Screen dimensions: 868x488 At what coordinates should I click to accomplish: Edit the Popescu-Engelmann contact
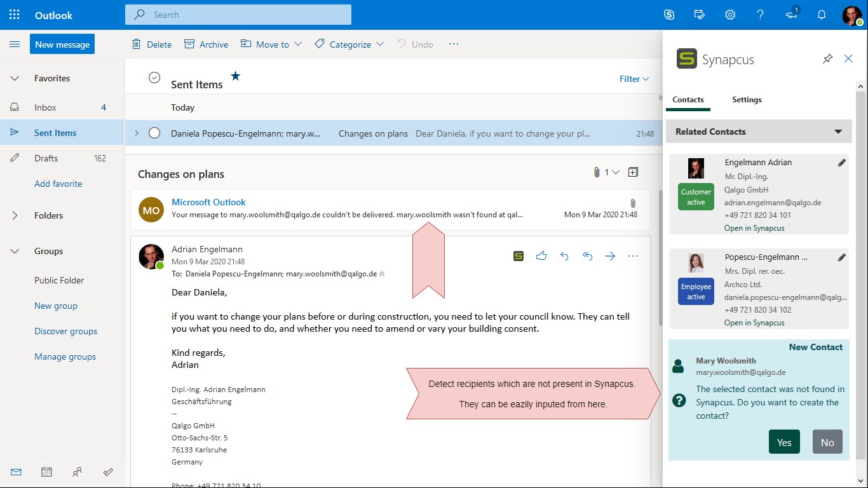(841, 257)
